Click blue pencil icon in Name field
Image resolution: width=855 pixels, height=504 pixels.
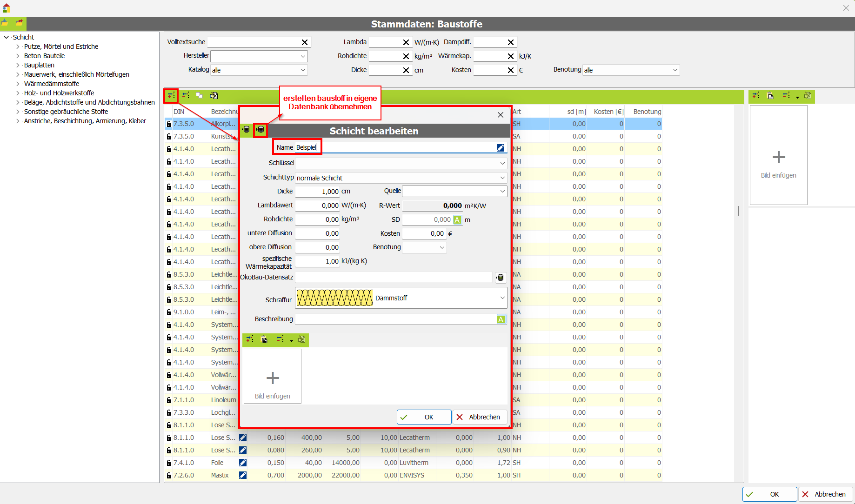tap(500, 148)
